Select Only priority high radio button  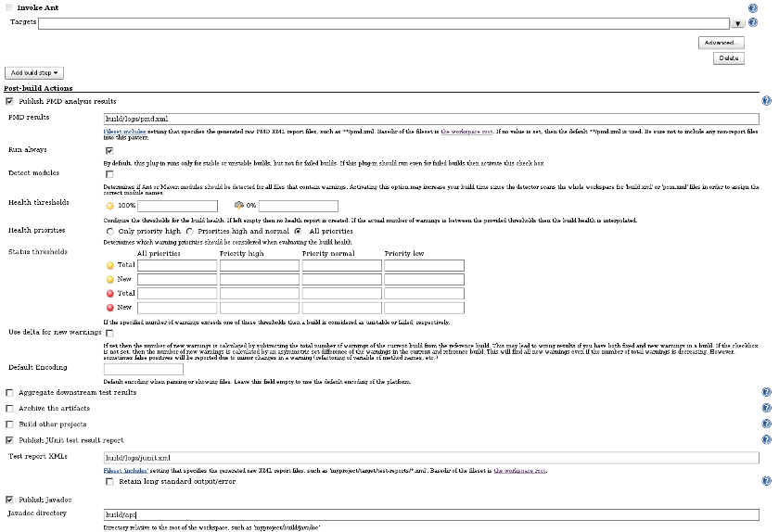(x=109, y=232)
